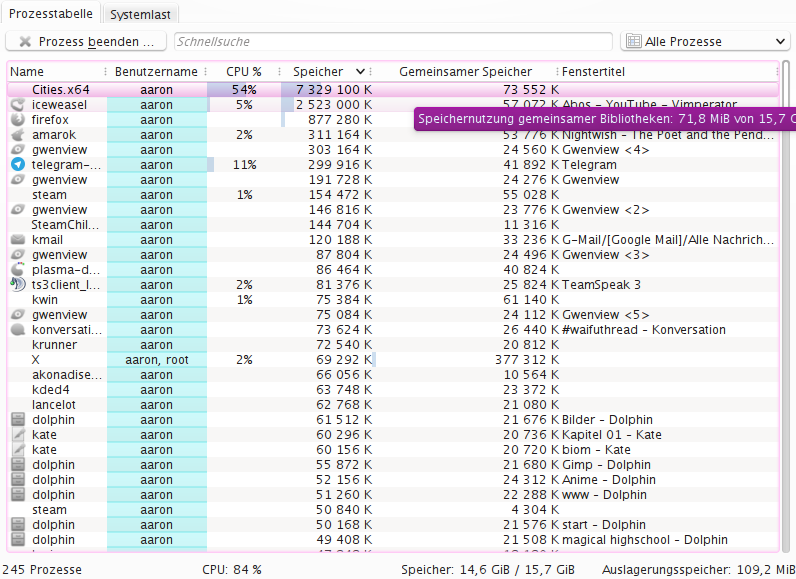Click dolphin icon for magical highschool

18,540
